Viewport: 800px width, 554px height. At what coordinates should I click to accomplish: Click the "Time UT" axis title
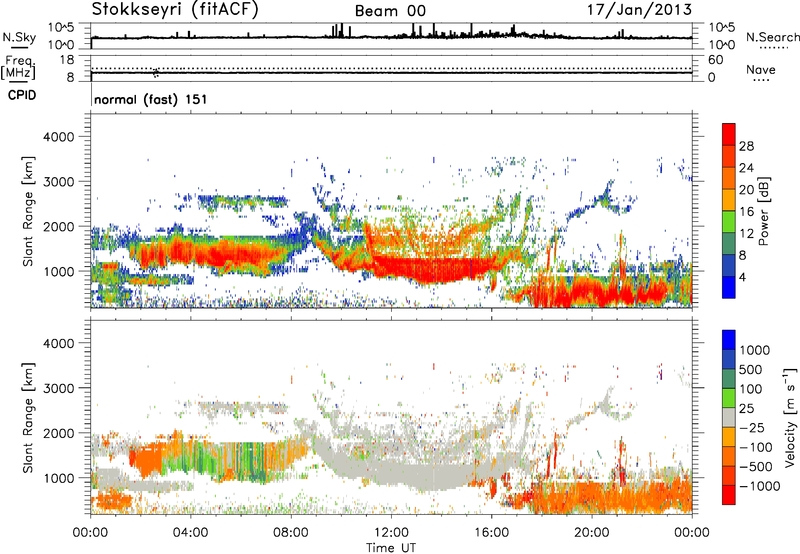coord(391,547)
